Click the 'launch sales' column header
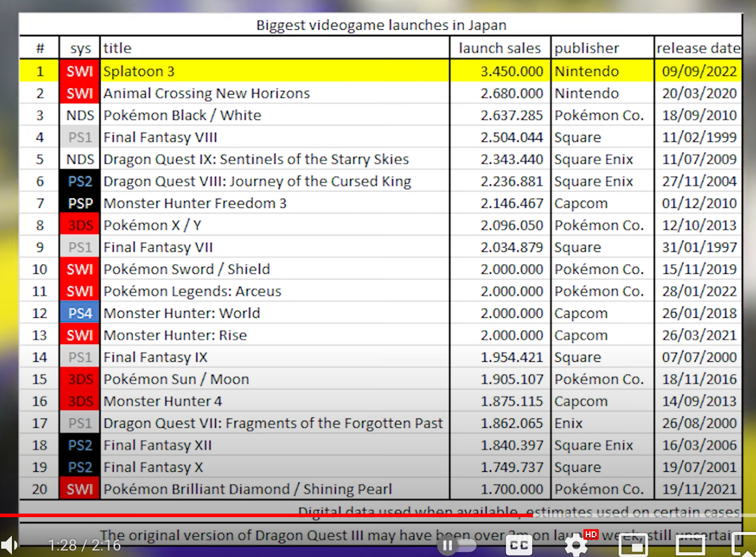The image size is (756, 557). [499, 48]
